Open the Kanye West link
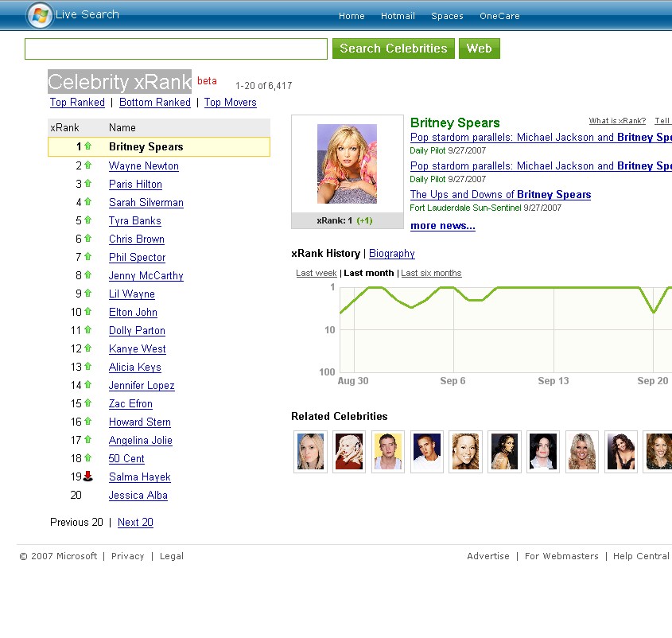672x638 pixels. [137, 349]
